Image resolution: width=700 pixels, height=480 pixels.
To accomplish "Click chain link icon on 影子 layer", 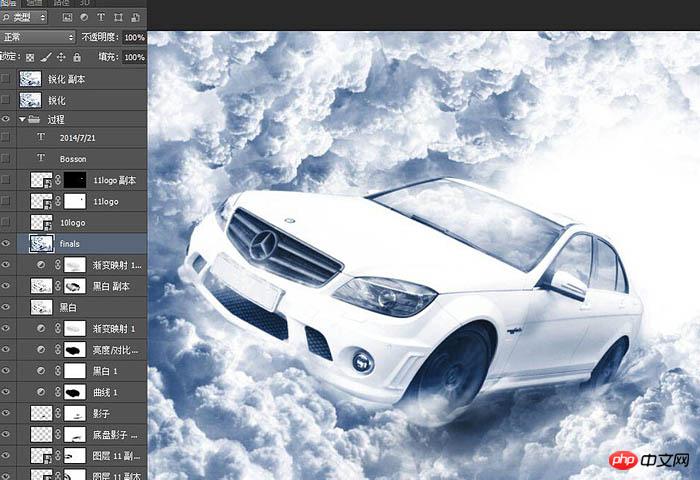I will (x=58, y=413).
